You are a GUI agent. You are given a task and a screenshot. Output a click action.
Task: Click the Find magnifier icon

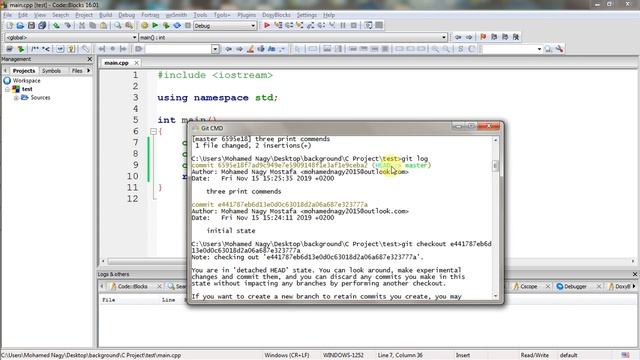118,25
